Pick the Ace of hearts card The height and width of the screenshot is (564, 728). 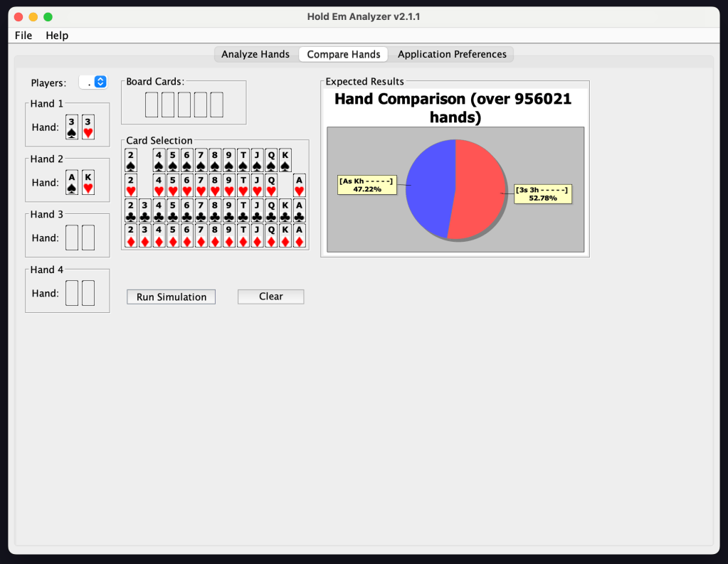pos(300,186)
